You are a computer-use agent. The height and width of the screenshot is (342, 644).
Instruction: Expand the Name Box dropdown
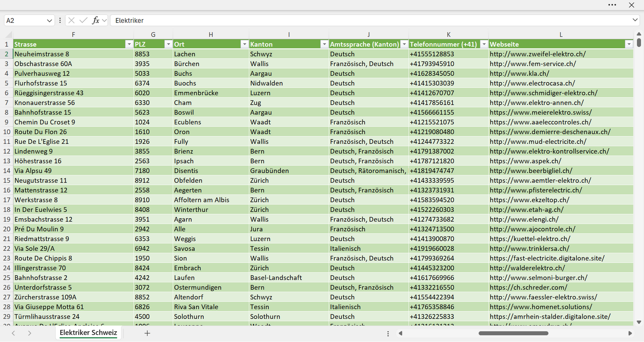point(49,20)
